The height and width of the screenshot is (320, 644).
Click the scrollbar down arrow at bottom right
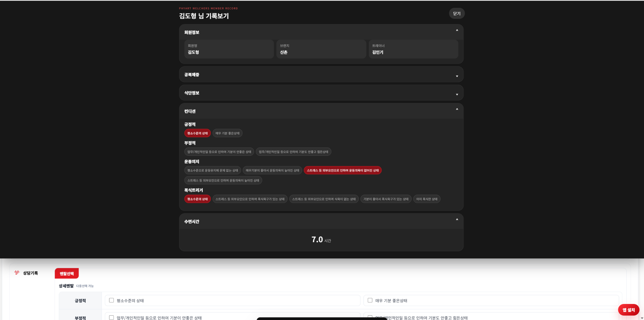pos(642,318)
